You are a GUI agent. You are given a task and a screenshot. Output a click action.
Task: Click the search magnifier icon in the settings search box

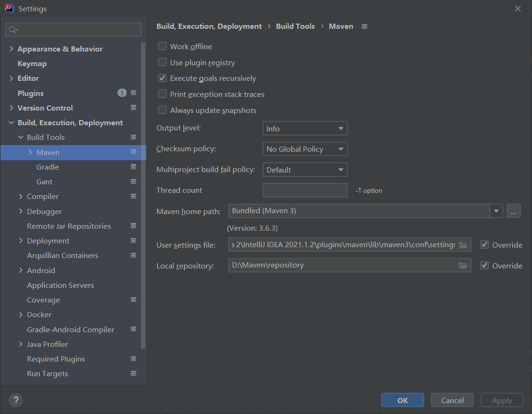pos(13,30)
